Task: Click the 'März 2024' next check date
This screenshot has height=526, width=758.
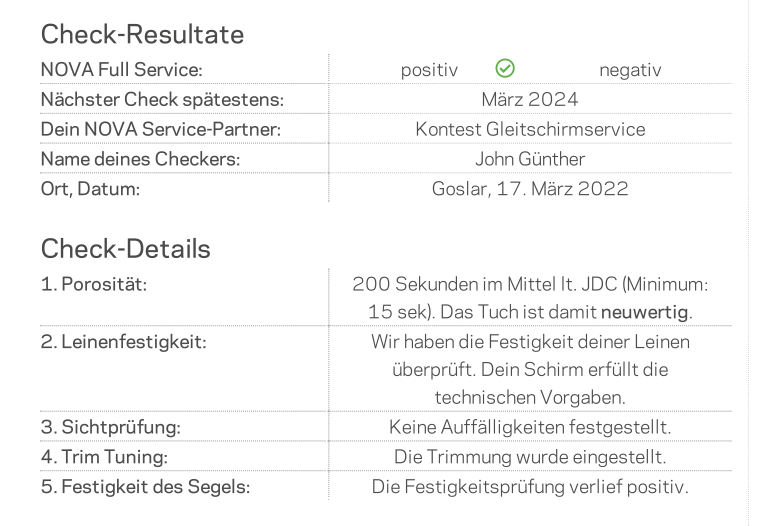Action: [x=530, y=100]
